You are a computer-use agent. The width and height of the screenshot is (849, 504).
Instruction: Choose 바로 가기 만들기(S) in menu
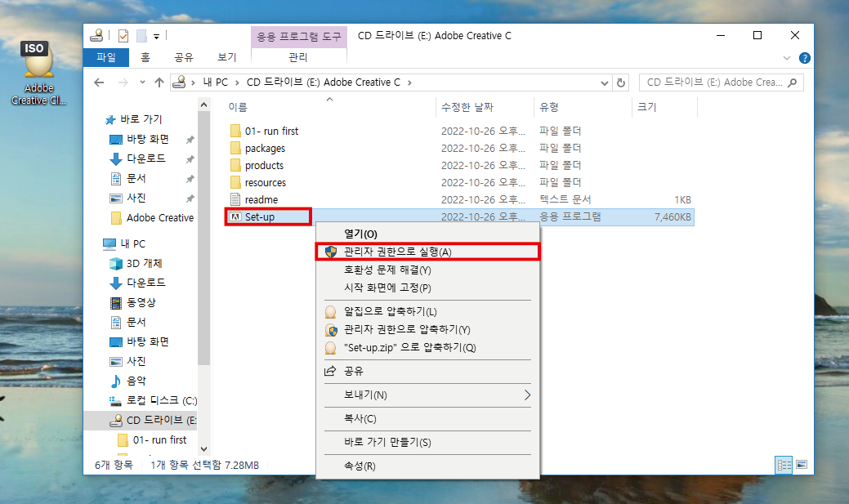427,442
